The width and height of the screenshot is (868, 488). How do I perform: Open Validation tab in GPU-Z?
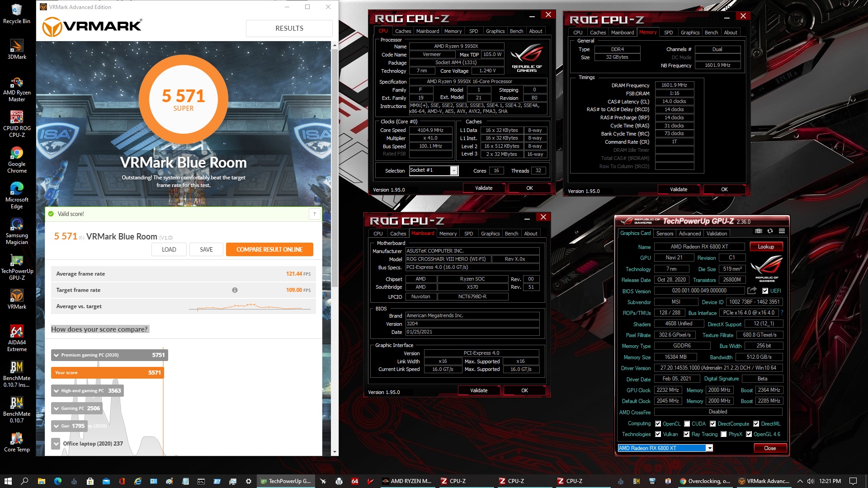[x=717, y=234]
